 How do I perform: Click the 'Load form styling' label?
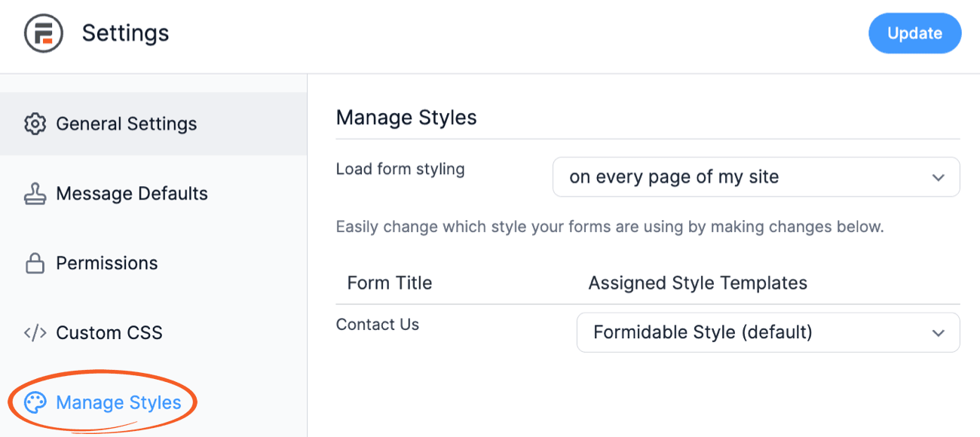pyautogui.click(x=400, y=169)
